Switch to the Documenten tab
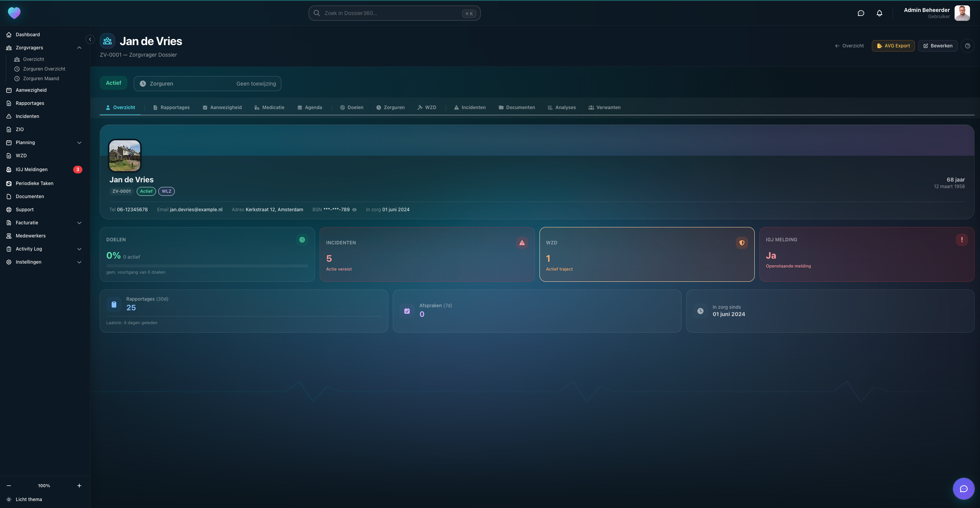Screen dimensions: 980x508 pyautogui.click(x=516, y=108)
